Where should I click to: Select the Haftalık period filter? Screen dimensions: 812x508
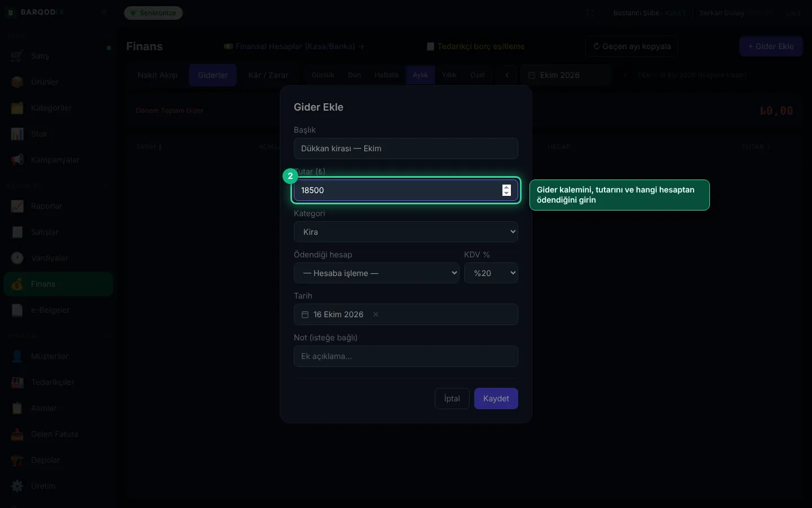(x=387, y=75)
